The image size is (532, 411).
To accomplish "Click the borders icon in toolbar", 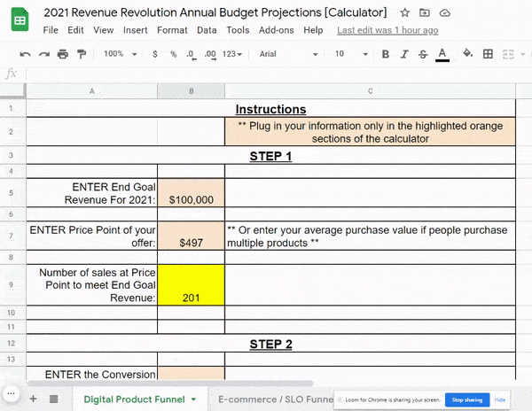I will 487,54.
